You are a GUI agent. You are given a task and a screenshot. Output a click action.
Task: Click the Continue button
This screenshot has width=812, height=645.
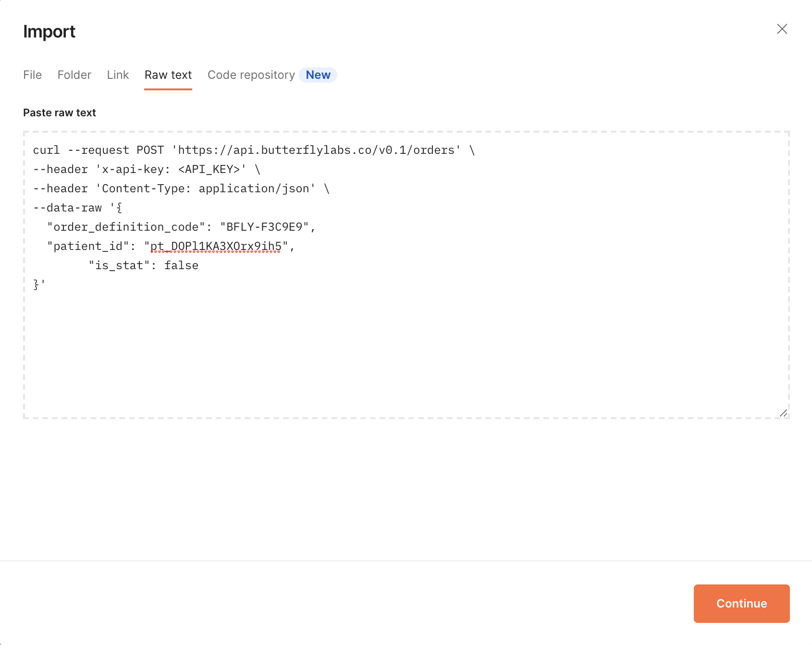tap(741, 604)
